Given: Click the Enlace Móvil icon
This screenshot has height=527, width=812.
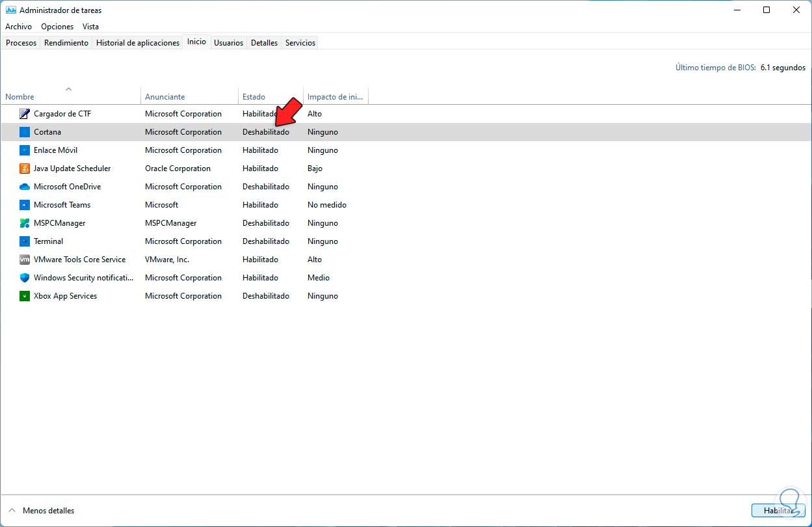Looking at the screenshot, I should tap(25, 150).
